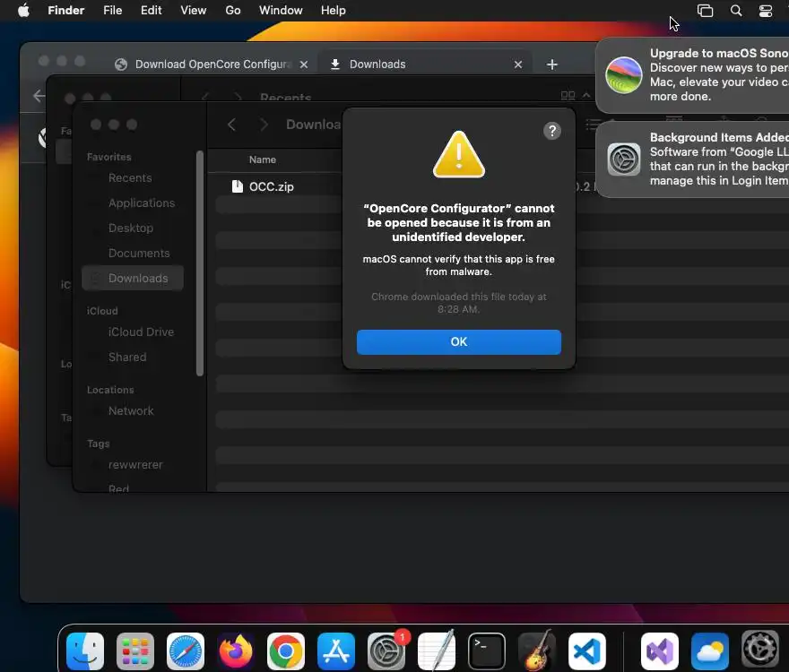789x672 pixels.
Task: Go forward in Finder Downloads window
Action: pyautogui.click(x=264, y=125)
